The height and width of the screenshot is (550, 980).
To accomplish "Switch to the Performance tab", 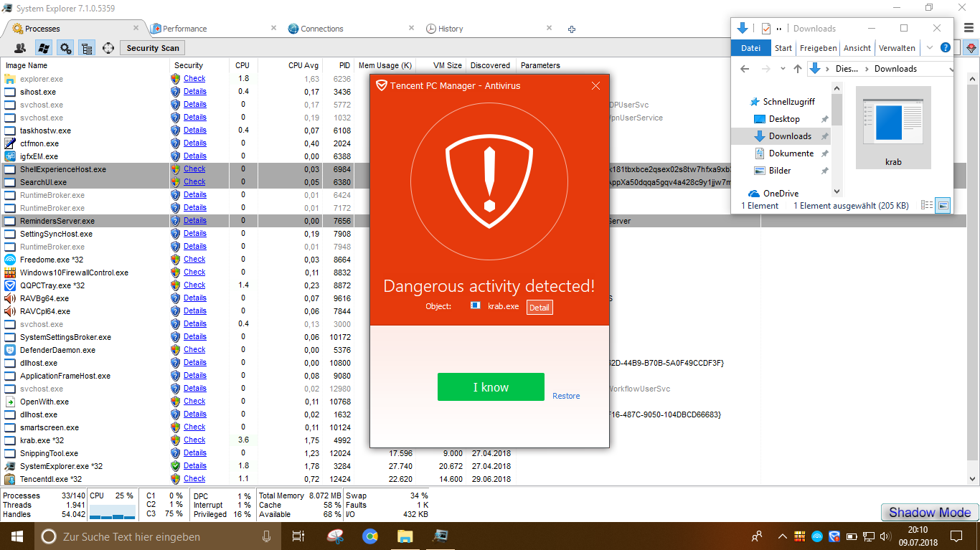I will coord(184,29).
